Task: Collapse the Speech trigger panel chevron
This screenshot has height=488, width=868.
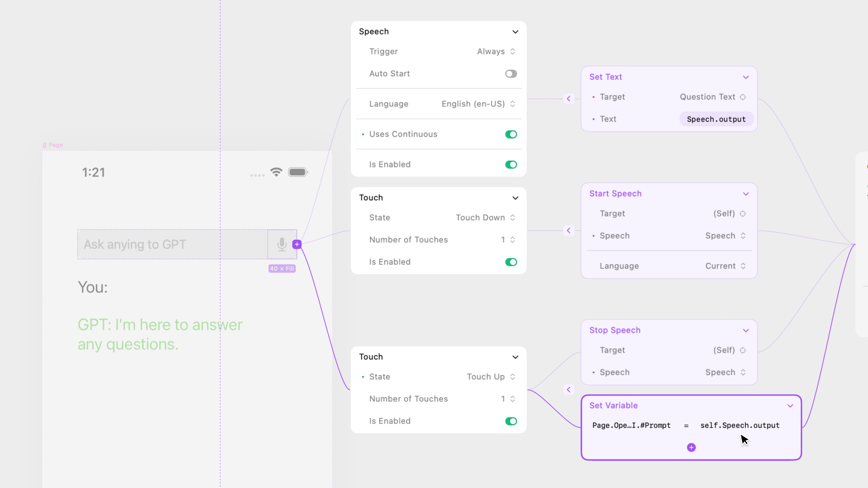Action: pos(515,32)
